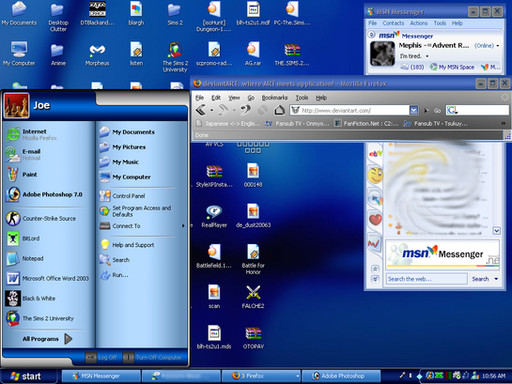Screen dimensions: 512x384
Task: Open My Documents in Start menu
Action: 127,132
